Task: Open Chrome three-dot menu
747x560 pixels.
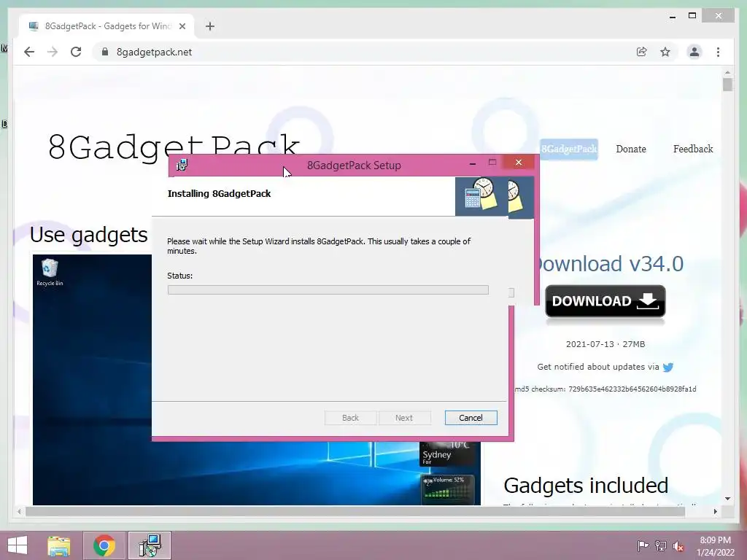Action: click(x=718, y=52)
